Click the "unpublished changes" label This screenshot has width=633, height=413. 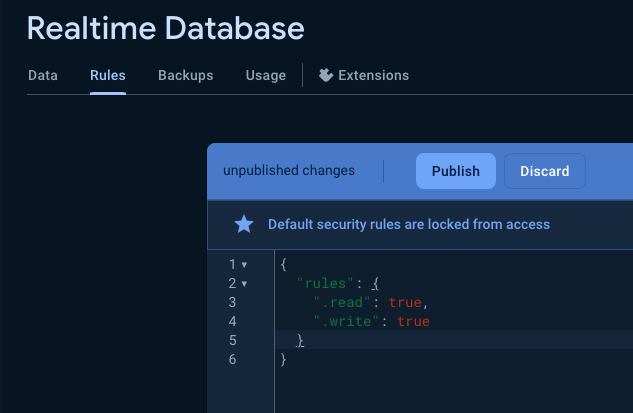289,170
